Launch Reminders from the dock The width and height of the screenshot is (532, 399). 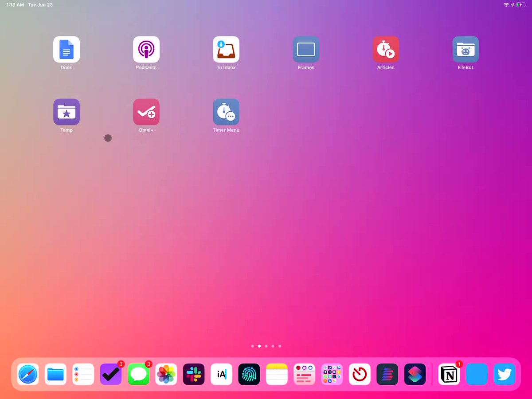tap(83, 374)
